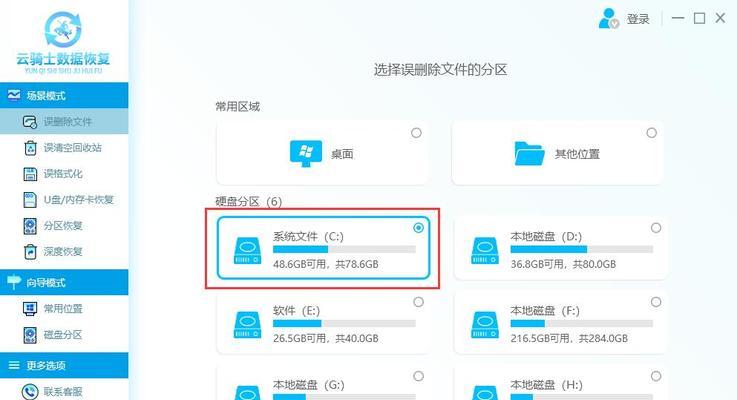Viewport: 737px width, 400px height.
Task: Click the C: drive usage bar
Action: pyautogui.click(x=344, y=249)
